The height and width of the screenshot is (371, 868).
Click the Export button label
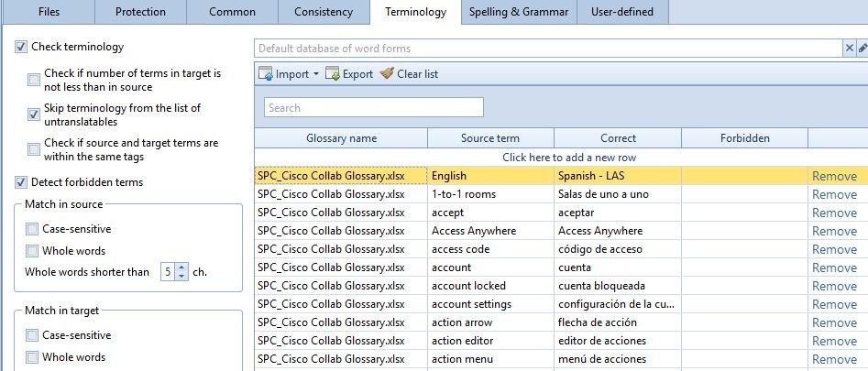tap(357, 74)
